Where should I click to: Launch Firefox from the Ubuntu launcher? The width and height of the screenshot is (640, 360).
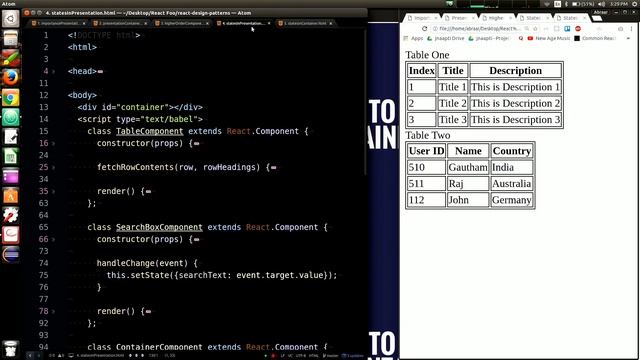point(11,78)
